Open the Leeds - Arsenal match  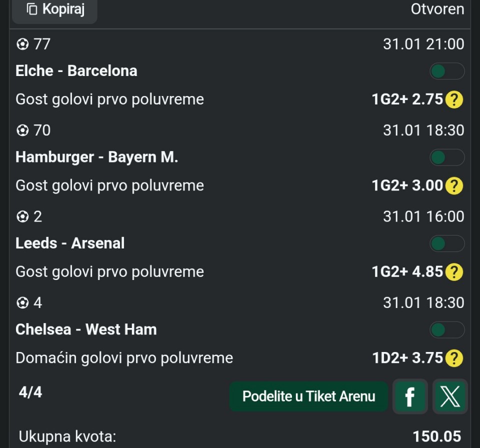[x=70, y=243]
